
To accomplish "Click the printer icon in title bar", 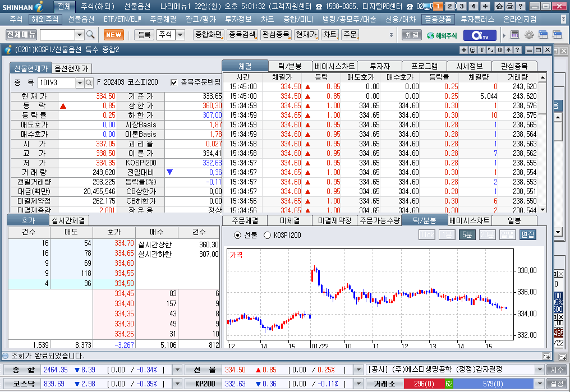I will [x=510, y=6].
